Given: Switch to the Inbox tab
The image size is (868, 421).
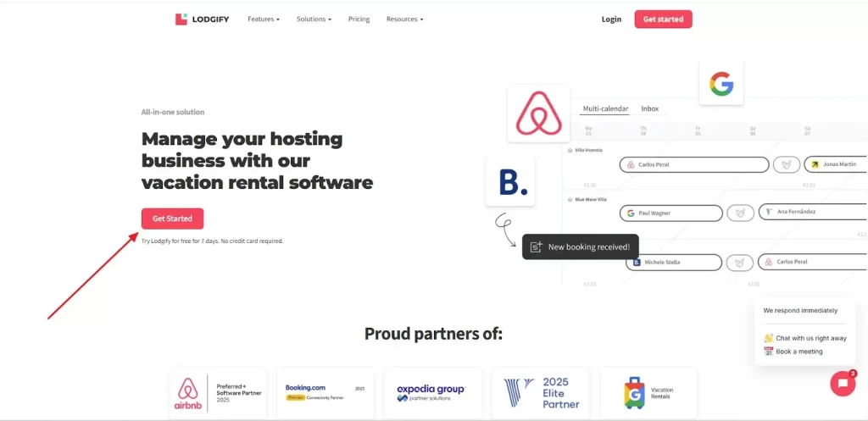Looking at the screenshot, I should [650, 108].
